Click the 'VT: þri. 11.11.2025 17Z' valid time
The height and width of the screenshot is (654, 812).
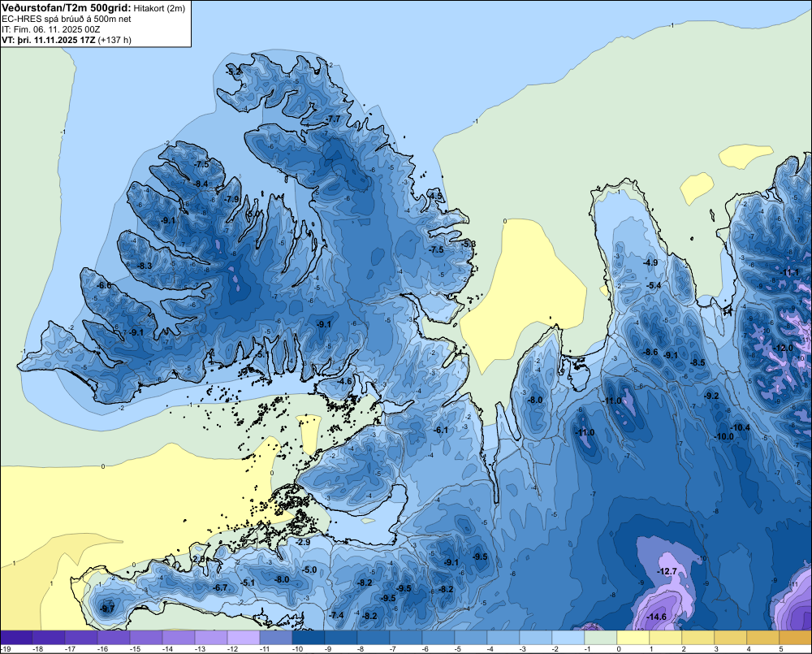coord(49,40)
